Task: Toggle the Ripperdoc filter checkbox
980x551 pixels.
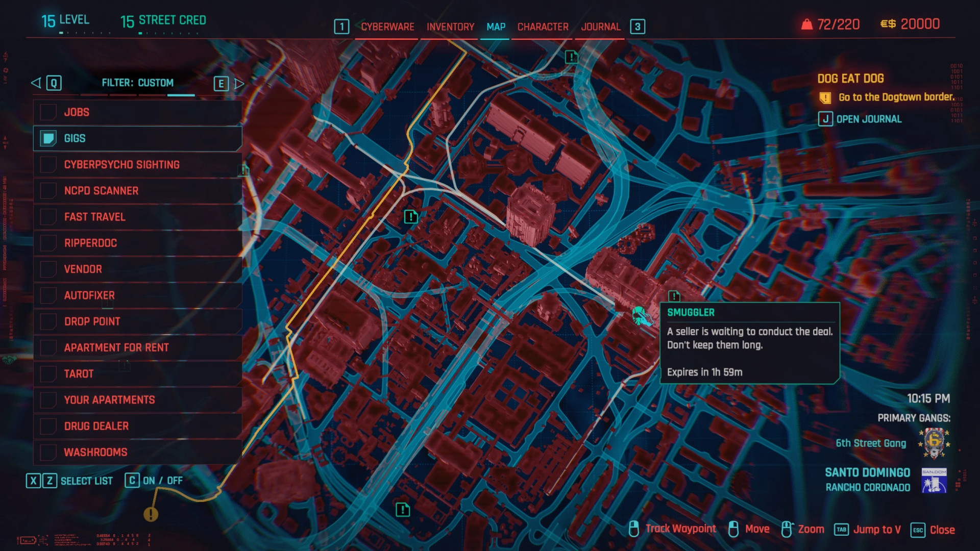Action: 48,243
